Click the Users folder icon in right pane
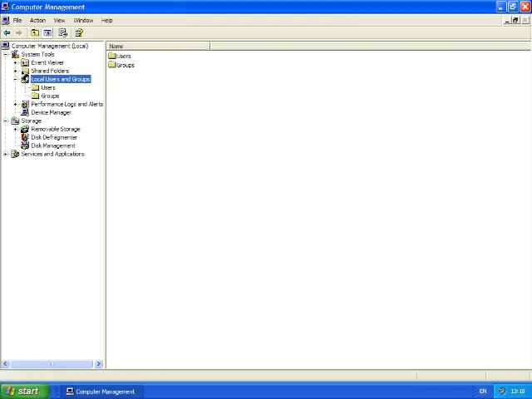This screenshot has width=532, height=399. pos(112,56)
